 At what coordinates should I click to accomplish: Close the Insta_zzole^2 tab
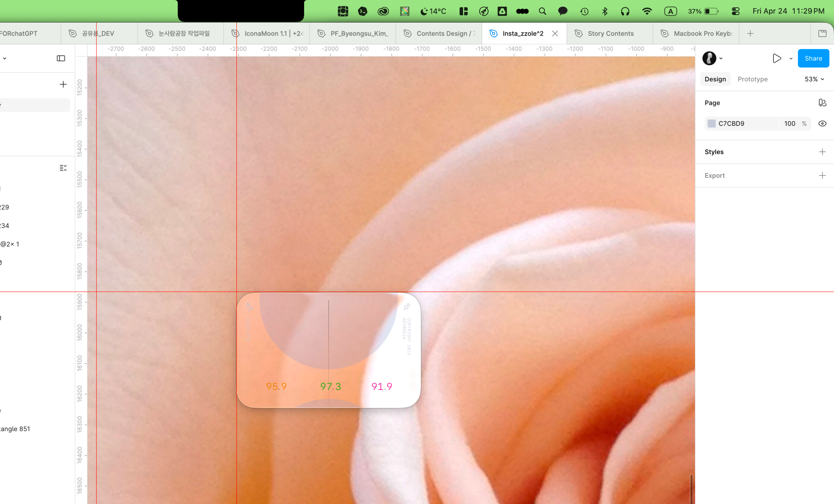point(555,34)
